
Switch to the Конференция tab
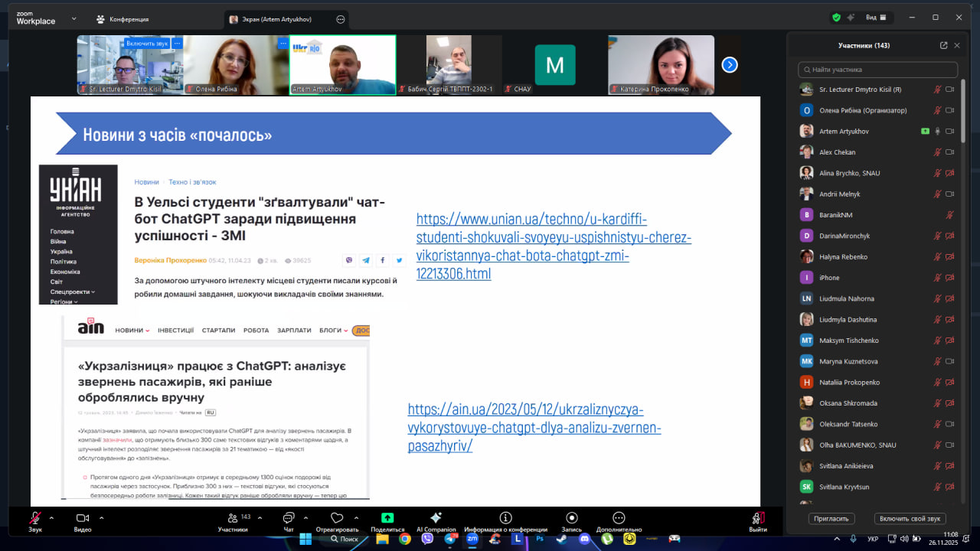coord(122,19)
